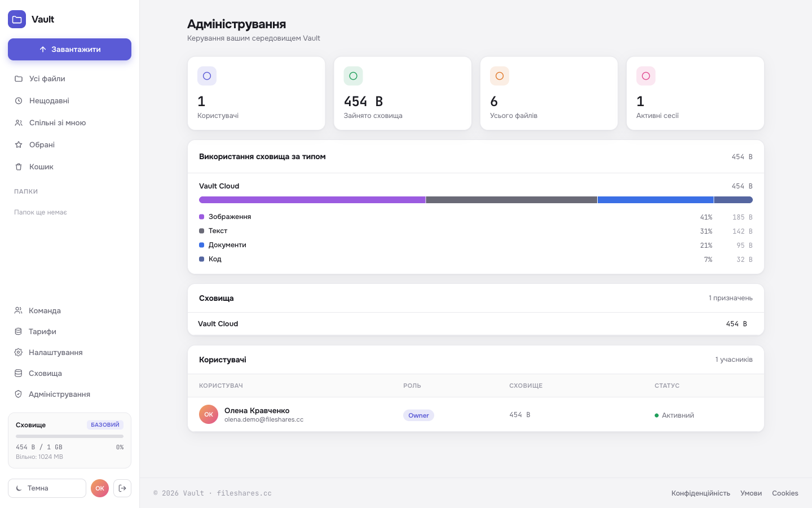Click the Документи legend row label

pos(227,245)
